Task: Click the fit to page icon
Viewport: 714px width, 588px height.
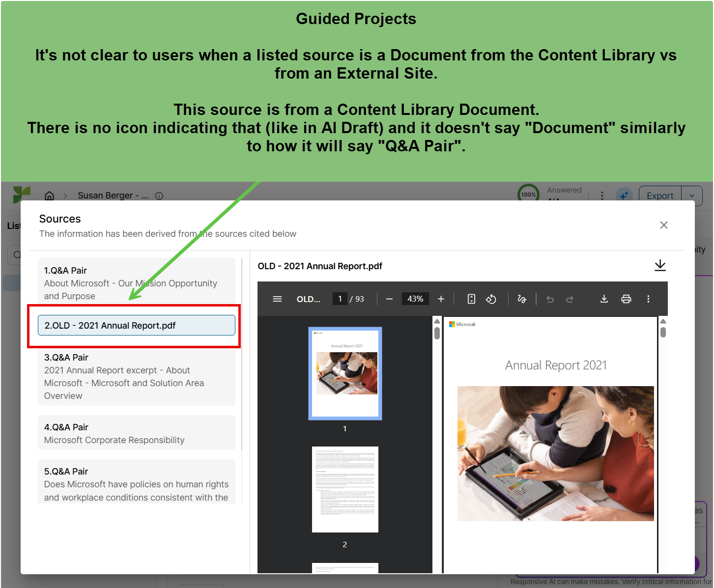Action: [471, 299]
